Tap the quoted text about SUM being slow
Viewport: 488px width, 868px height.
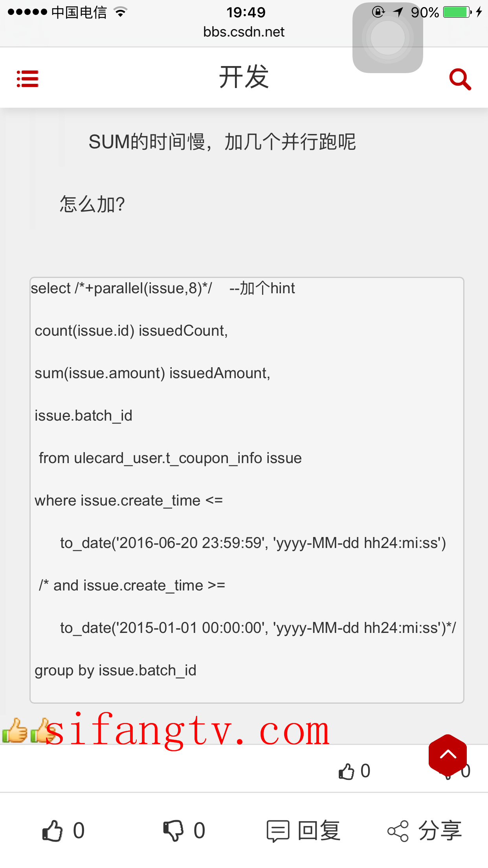click(222, 142)
